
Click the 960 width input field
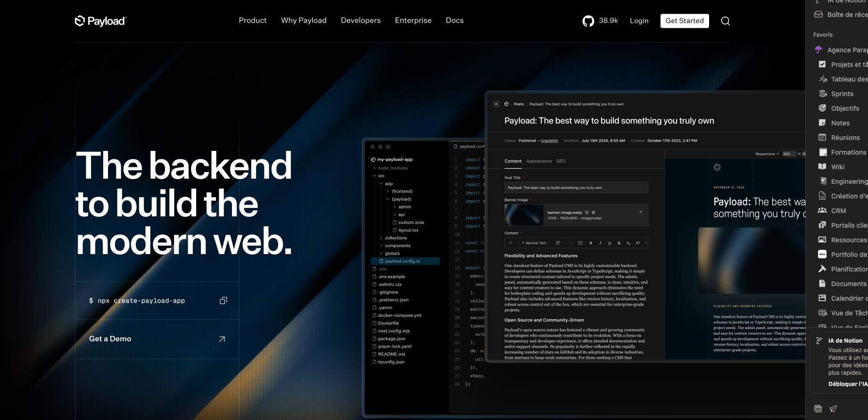[789, 154]
